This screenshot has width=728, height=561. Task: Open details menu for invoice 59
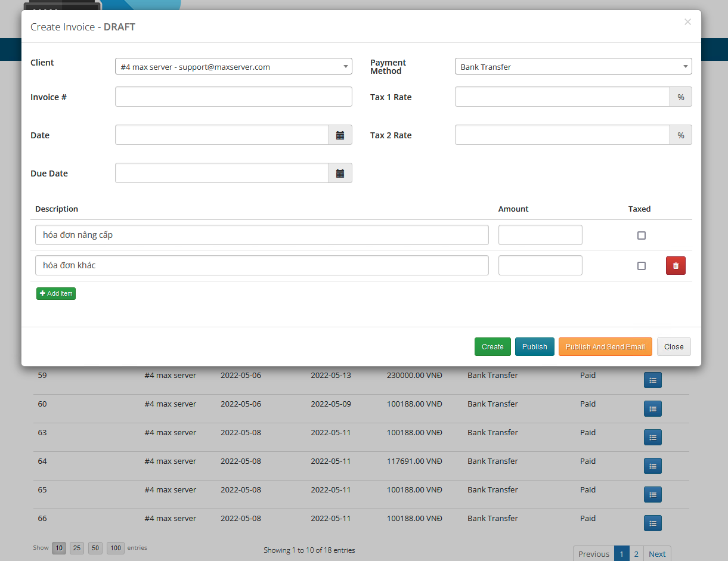(652, 380)
